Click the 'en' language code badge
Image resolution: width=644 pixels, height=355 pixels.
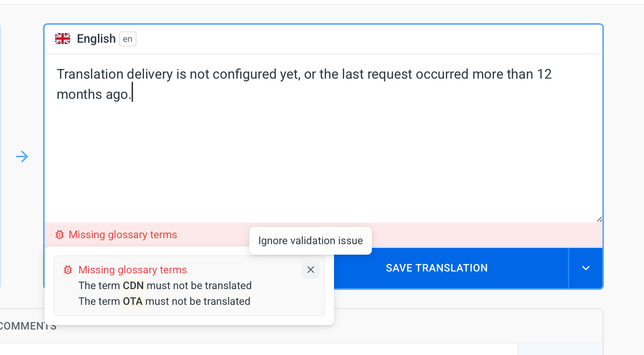pos(127,39)
